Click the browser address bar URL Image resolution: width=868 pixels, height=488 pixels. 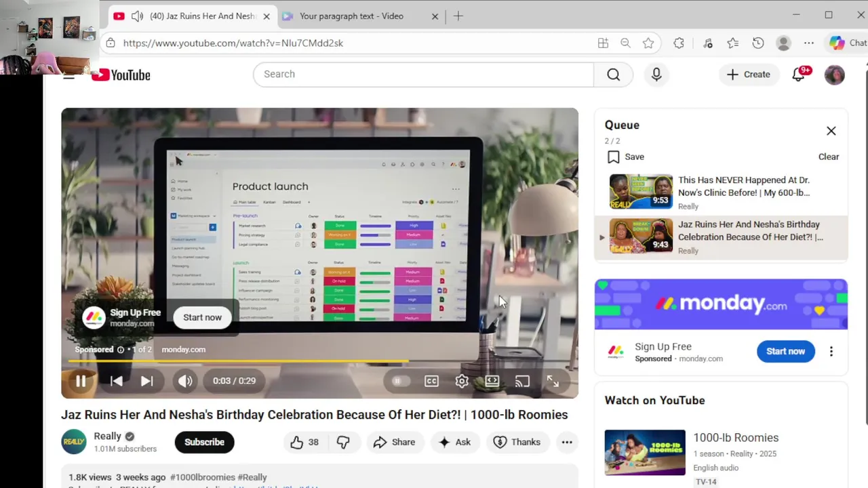pyautogui.click(x=233, y=43)
